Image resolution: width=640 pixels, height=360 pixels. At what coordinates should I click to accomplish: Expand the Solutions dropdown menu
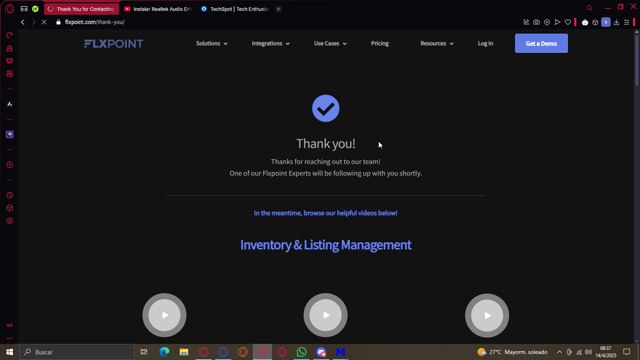tap(211, 43)
